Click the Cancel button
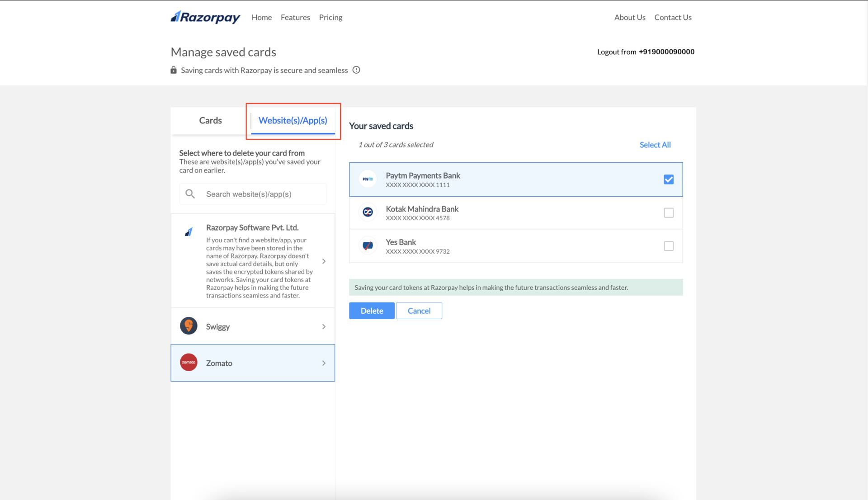The height and width of the screenshot is (500, 868). pyautogui.click(x=419, y=311)
